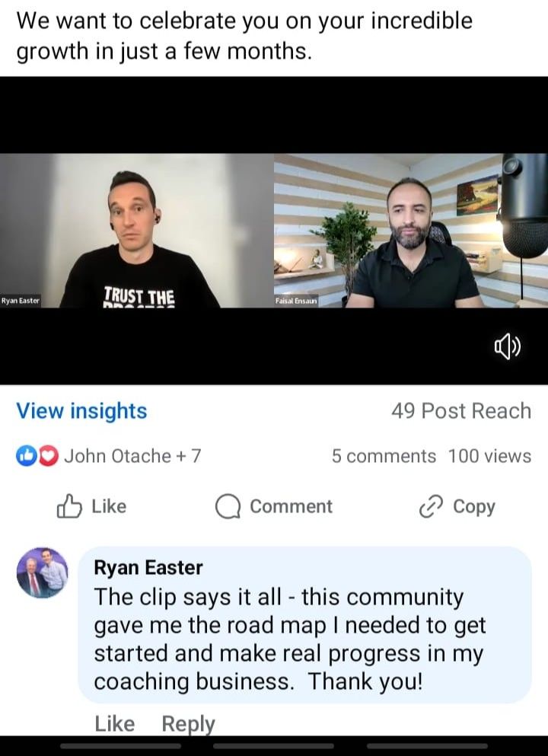
Task: Tap the Faisal Ensaun name label in video
Action: (296, 301)
